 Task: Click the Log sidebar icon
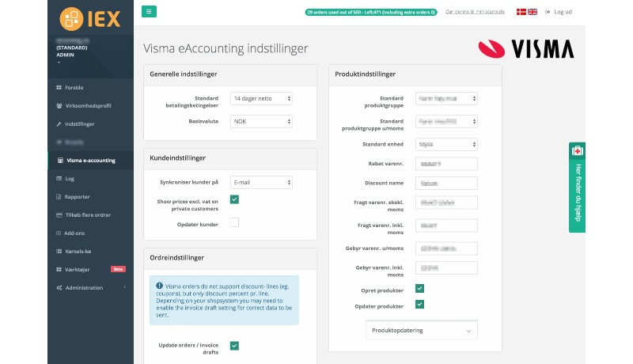point(59,178)
